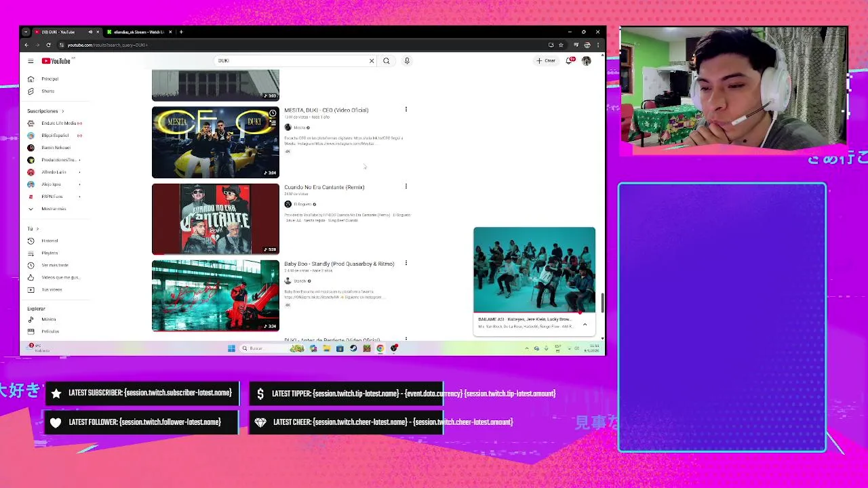Screen dimensions: 868x488
Task: Open the account avatar menu
Action: 587,61
